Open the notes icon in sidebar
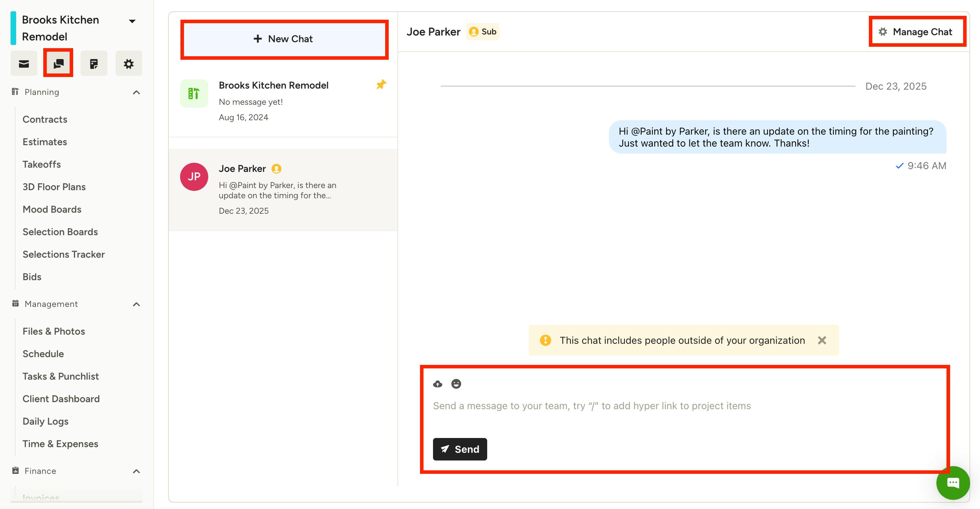Viewport: 980px width, 509px height. point(94,64)
